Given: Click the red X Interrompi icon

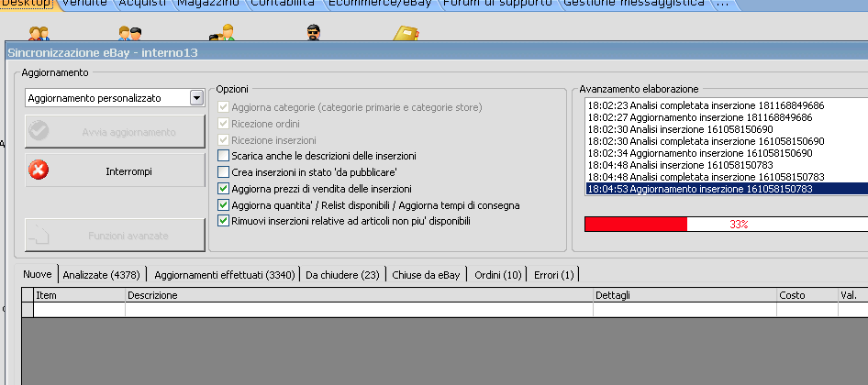Looking at the screenshot, I should point(39,170).
